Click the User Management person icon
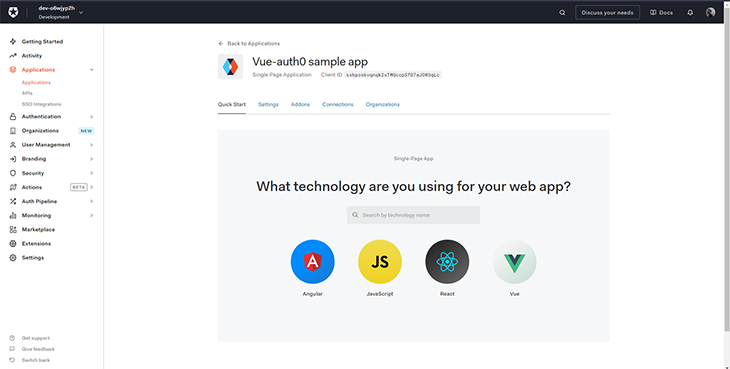The height and width of the screenshot is (369, 730). pos(13,145)
